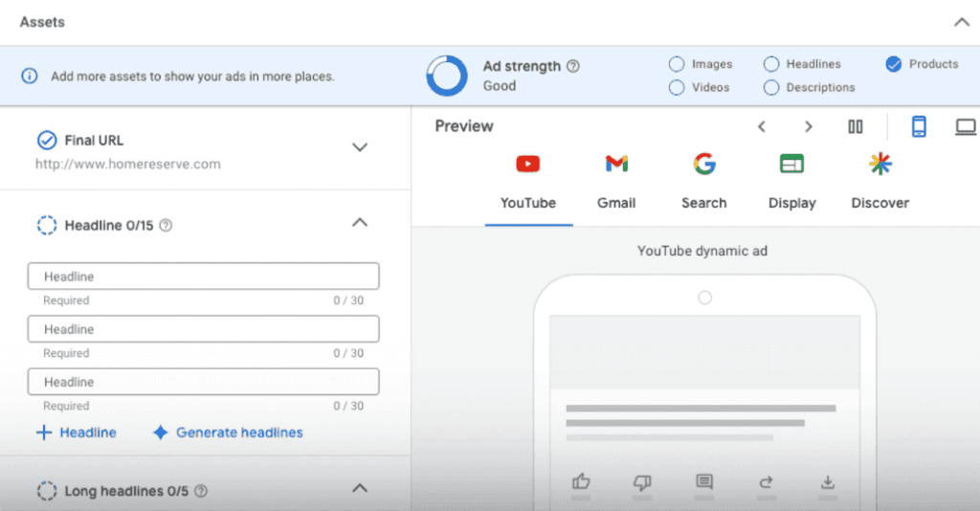Select the Headlines status circle
980x511 pixels.
click(771, 64)
